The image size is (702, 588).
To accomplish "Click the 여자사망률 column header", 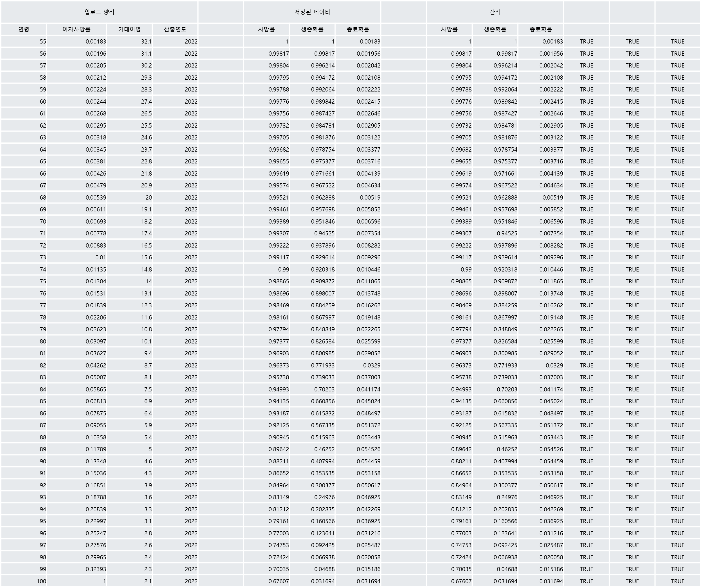I will tap(77, 29).
